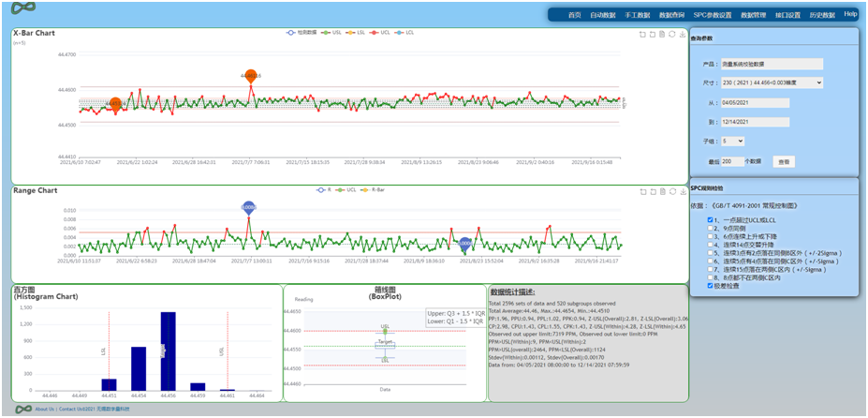Open SPC参数设置 menu item
The image size is (868, 418).
point(713,15)
